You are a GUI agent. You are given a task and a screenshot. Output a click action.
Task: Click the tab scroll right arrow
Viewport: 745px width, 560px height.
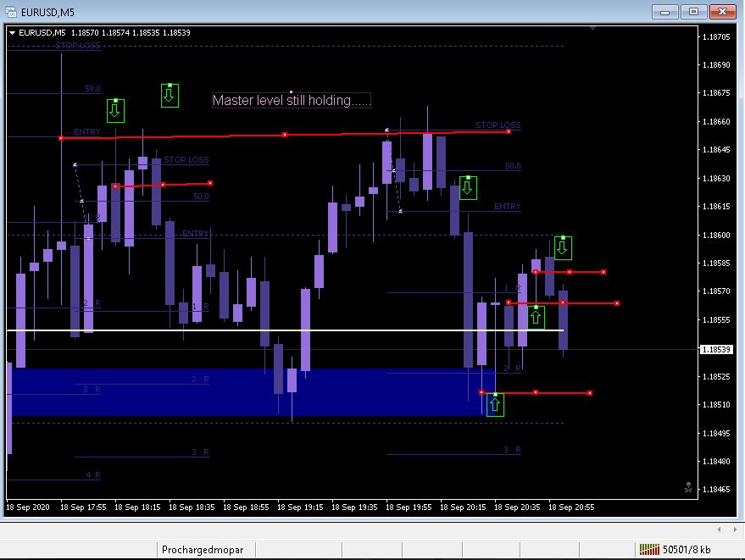tap(735, 530)
